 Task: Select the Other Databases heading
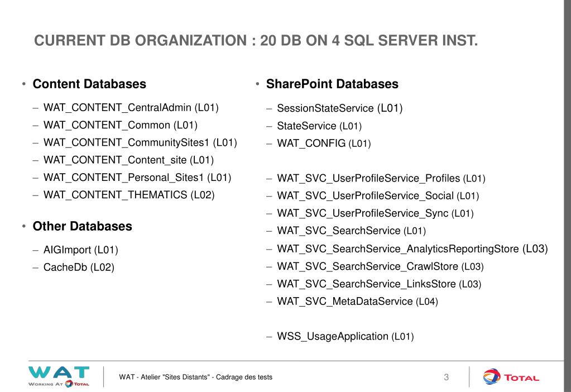tap(82, 226)
